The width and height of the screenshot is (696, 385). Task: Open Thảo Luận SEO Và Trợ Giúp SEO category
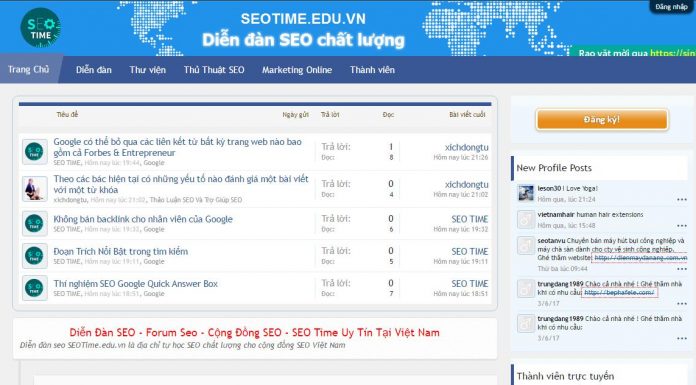[196, 200]
